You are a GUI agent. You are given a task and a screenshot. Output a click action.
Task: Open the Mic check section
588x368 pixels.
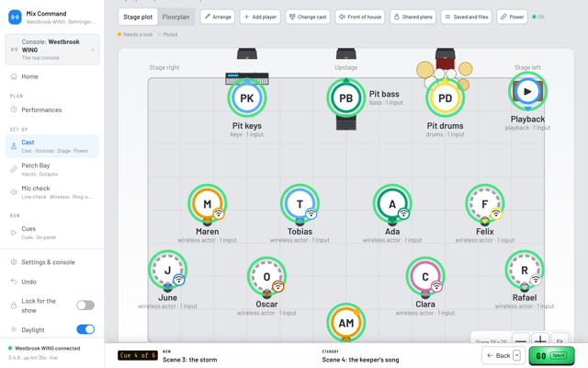click(52, 192)
